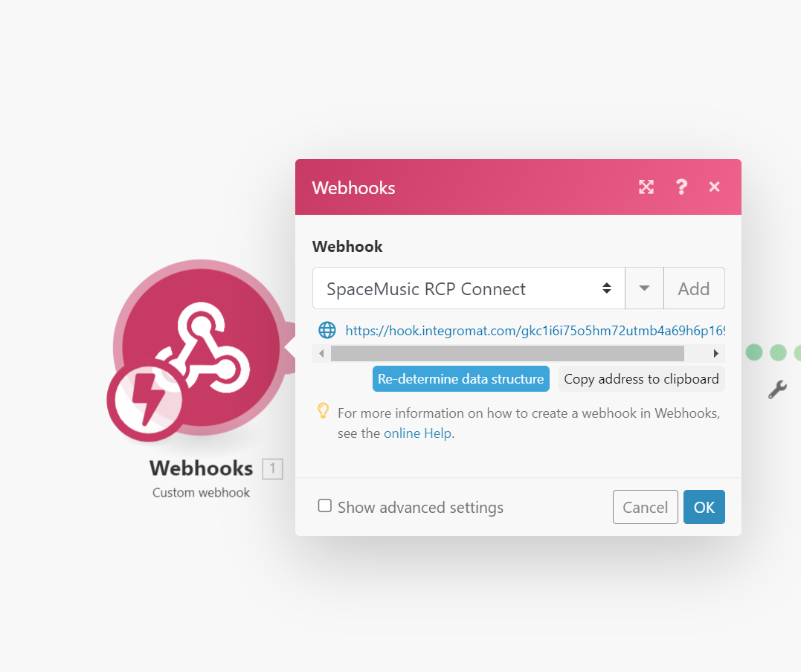Click the Webhooks module circle icon
Image resolution: width=801 pixels, height=672 pixels.
[201, 348]
